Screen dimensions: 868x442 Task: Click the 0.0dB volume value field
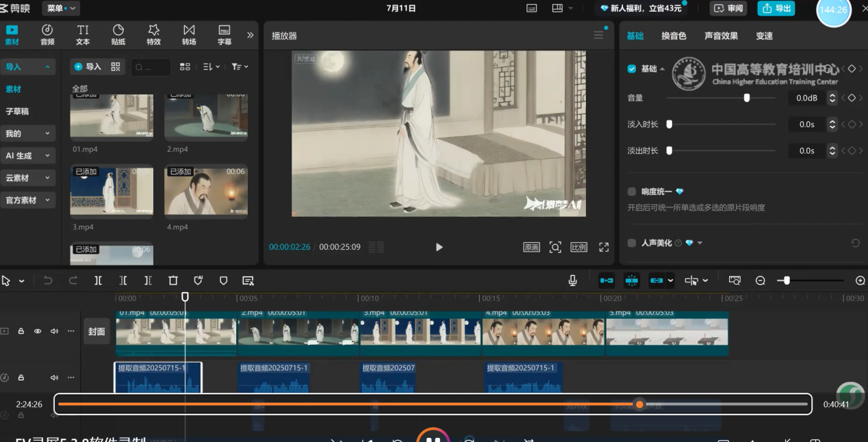(806, 98)
